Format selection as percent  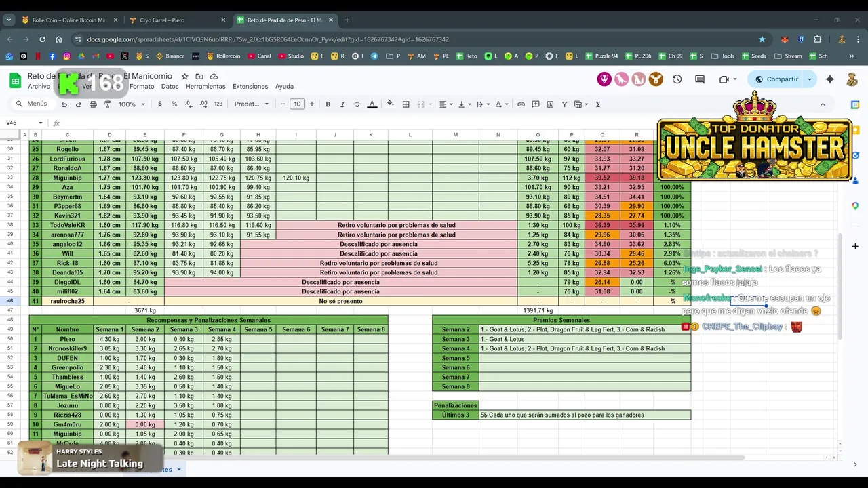(174, 104)
